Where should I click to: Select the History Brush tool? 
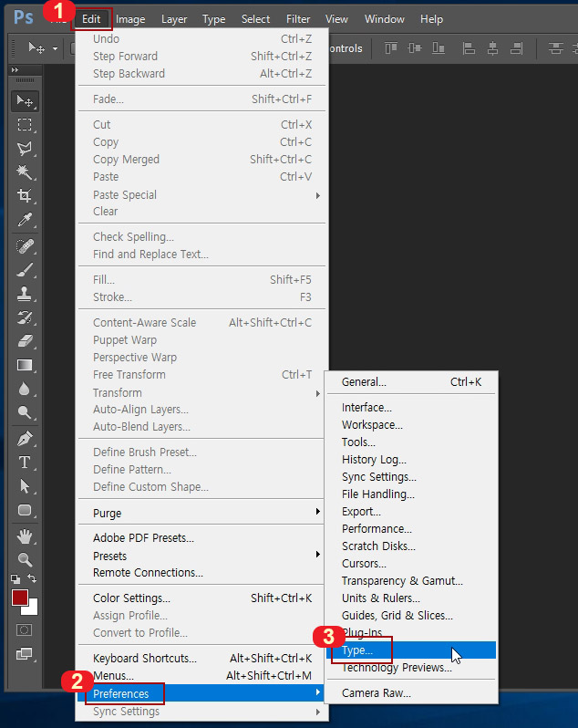click(x=25, y=317)
